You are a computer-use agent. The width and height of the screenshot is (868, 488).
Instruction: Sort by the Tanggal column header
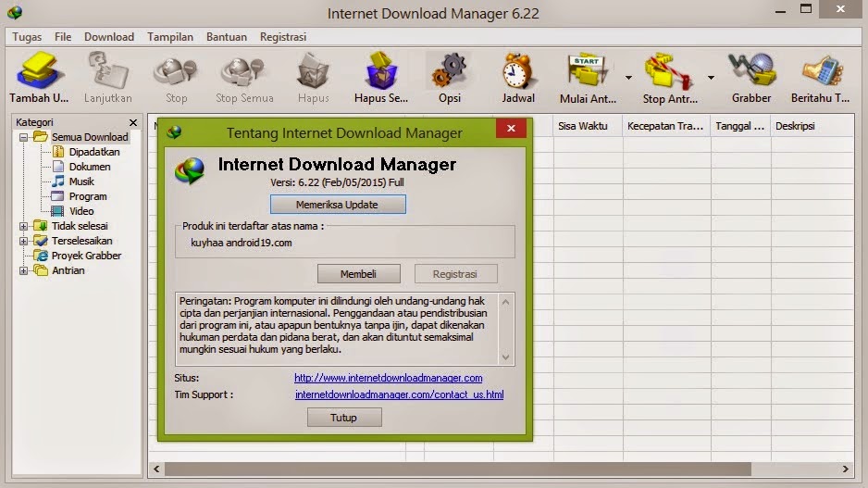click(x=740, y=126)
